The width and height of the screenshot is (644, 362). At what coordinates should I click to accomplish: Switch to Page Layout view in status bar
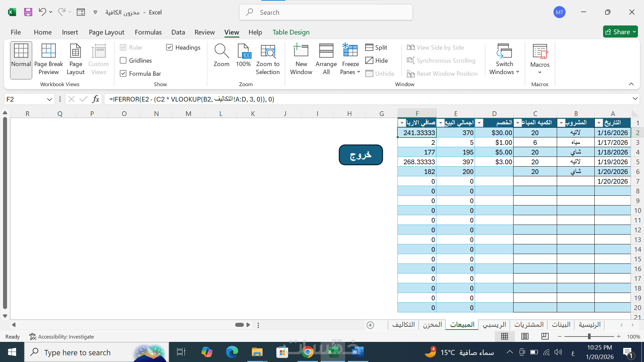pyautogui.click(x=525, y=336)
